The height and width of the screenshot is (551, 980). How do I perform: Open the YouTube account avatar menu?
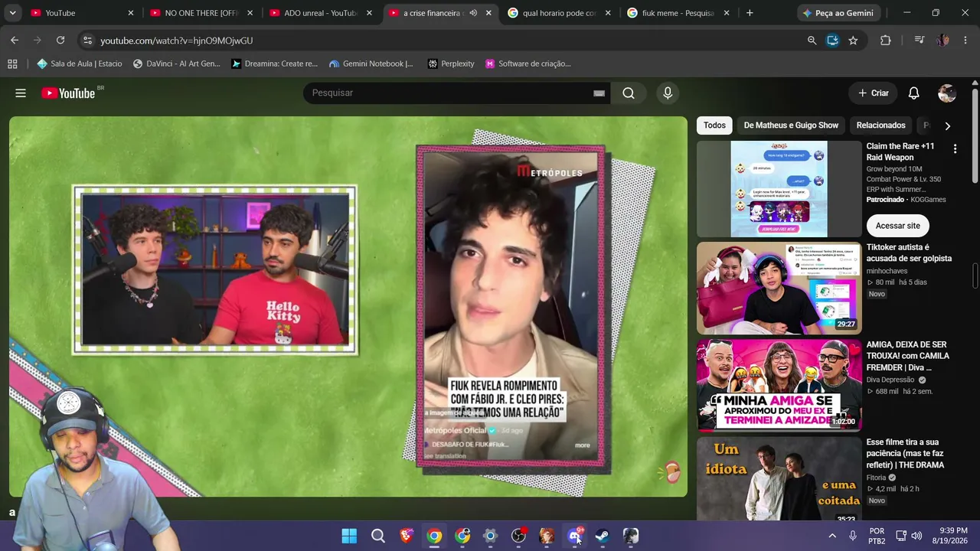[x=947, y=93]
